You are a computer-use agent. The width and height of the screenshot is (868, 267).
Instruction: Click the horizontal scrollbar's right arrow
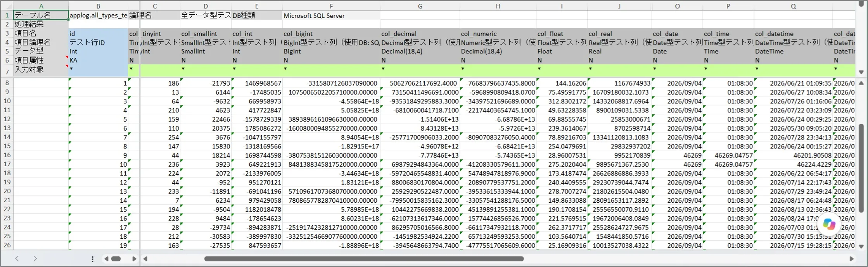(x=852, y=259)
